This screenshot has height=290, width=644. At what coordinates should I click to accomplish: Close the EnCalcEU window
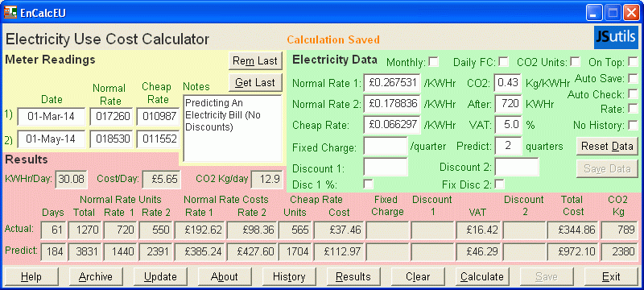(x=631, y=13)
